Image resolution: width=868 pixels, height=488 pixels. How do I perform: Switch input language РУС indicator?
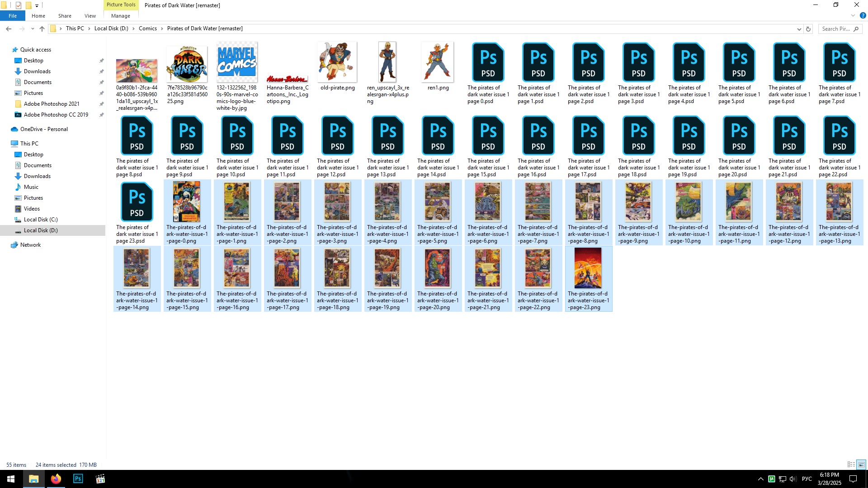(x=807, y=479)
